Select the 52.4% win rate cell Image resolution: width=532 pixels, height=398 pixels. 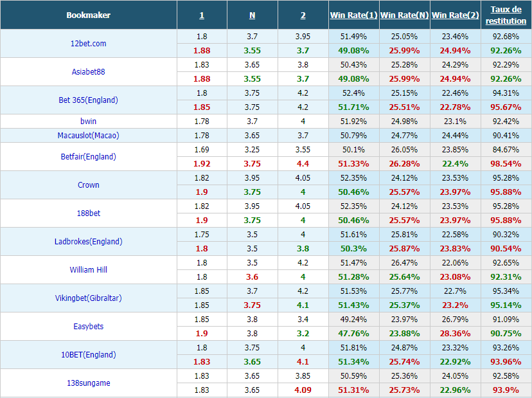coord(353,93)
